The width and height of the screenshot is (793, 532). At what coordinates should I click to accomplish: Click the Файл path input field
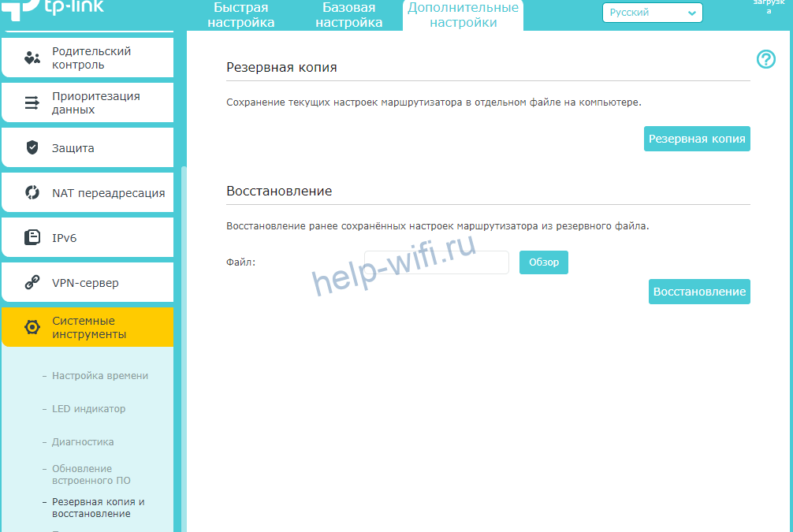tap(436, 262)
